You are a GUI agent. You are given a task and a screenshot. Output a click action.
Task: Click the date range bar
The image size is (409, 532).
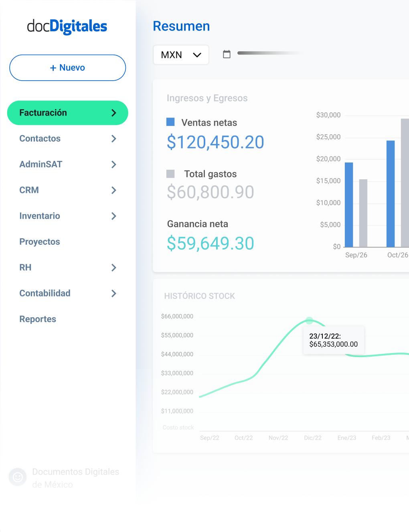pyautogui.click(x=271, y=53)
